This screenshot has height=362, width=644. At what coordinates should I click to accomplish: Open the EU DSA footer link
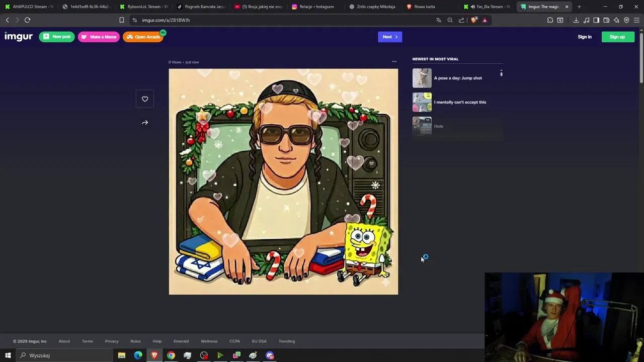click(259, 341)
